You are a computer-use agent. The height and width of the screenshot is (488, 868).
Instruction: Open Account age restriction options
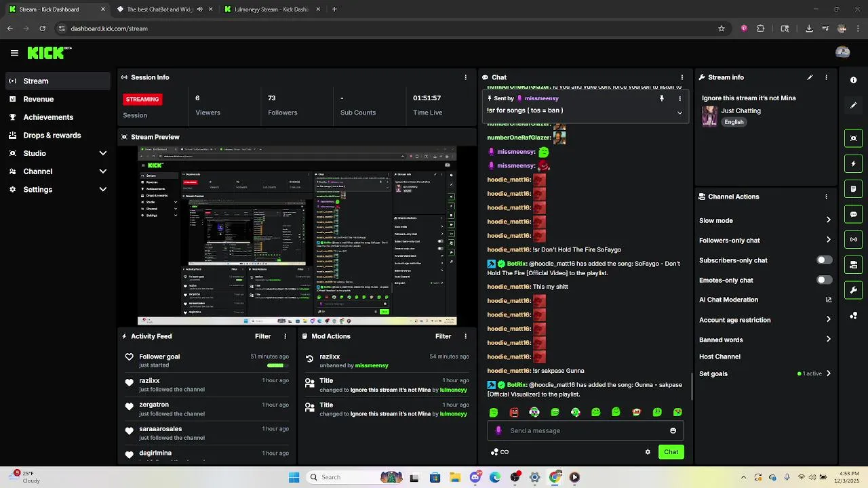pos(765,320)
